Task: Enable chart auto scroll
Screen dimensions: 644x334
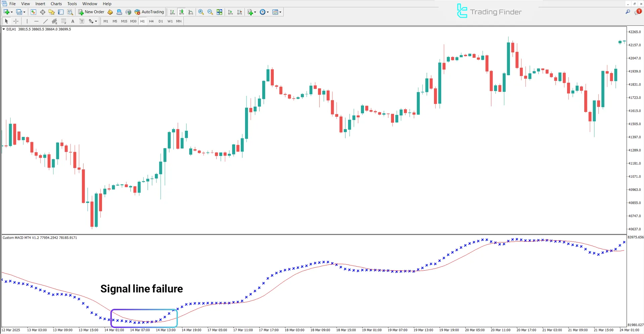Action: click(230, 12)
